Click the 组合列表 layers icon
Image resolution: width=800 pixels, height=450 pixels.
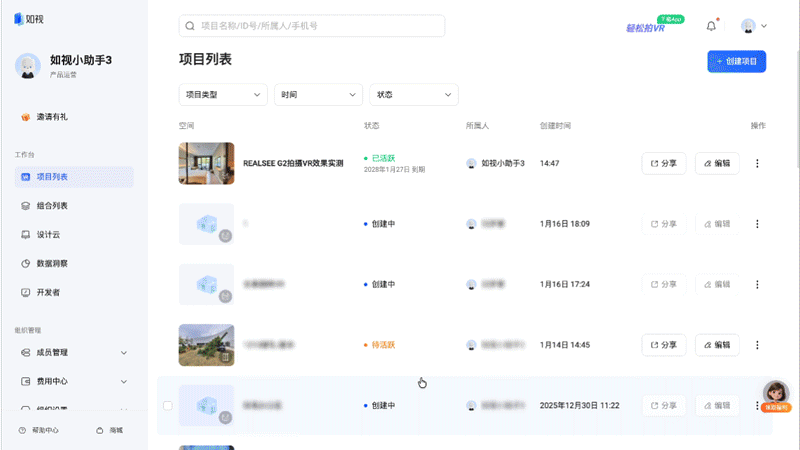pyautogui.click(x=26, y=206)
